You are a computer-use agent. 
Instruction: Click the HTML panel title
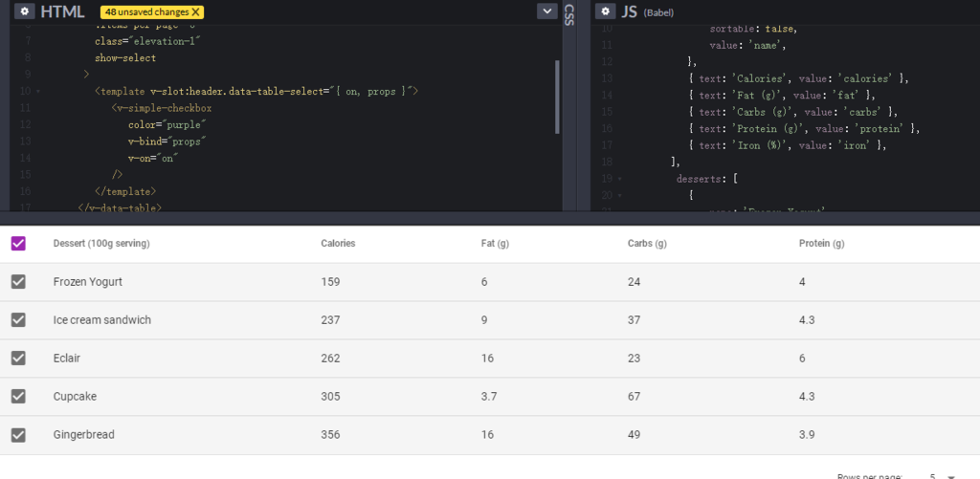(62, 11)
